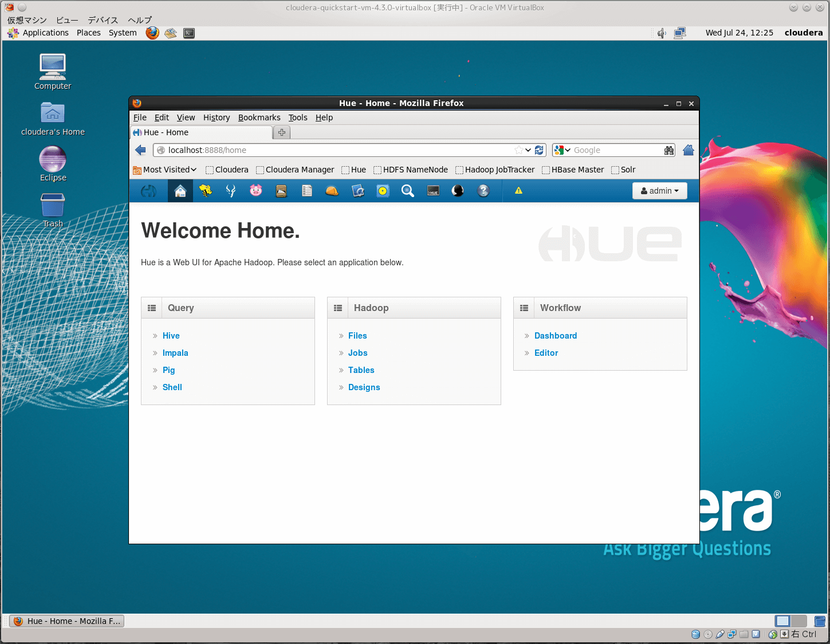The image size is (830, 644).
Task: Open the cloudera user menu in panel
Action: tap(804, 33)
